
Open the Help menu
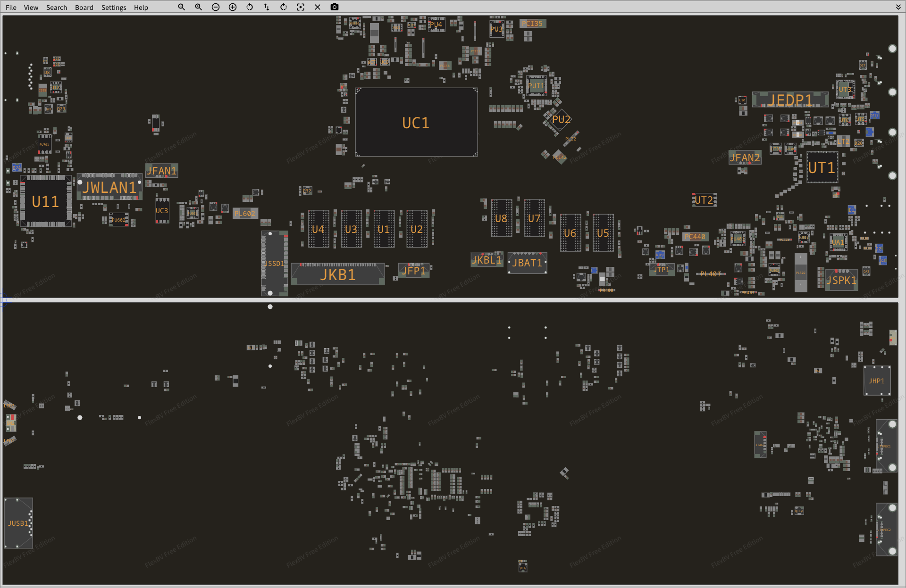[141, 8]
